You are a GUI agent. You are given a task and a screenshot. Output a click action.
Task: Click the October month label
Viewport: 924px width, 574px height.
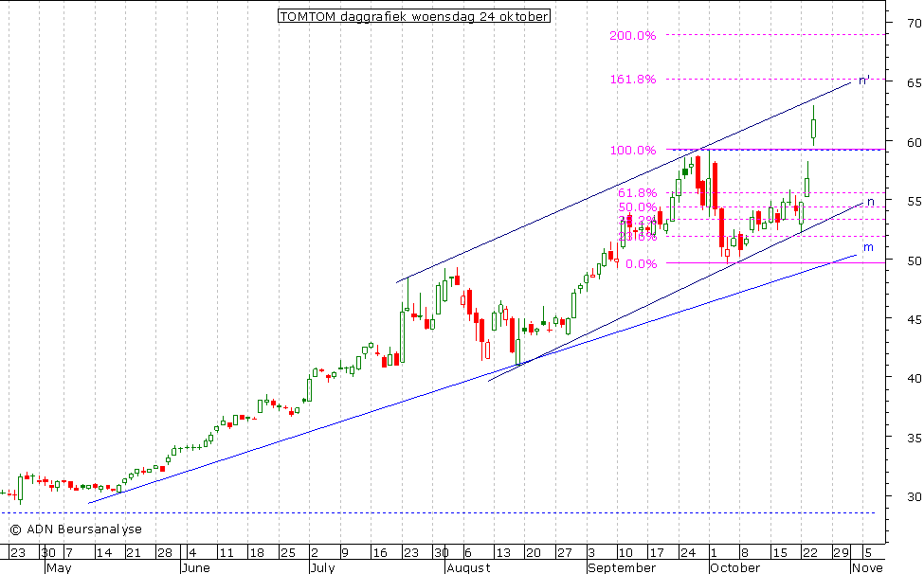[x=734, y=567]
